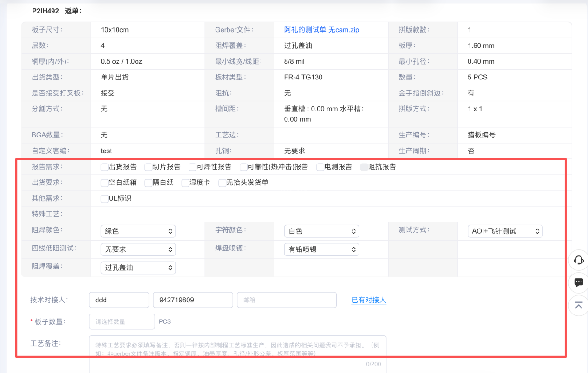Screen dimensions: 588x373
Task: Check the 可焊性报告 option
Action: [192, 167]
